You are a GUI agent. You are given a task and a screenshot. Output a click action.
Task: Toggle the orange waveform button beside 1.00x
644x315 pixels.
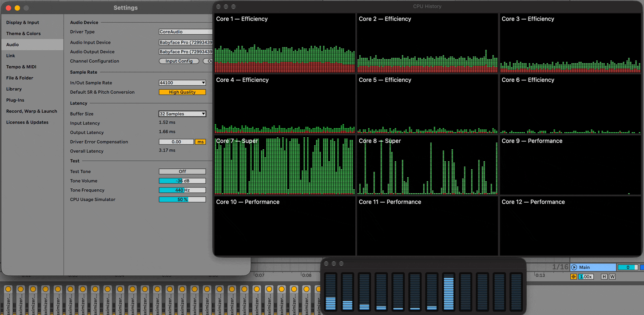[573, 276]
